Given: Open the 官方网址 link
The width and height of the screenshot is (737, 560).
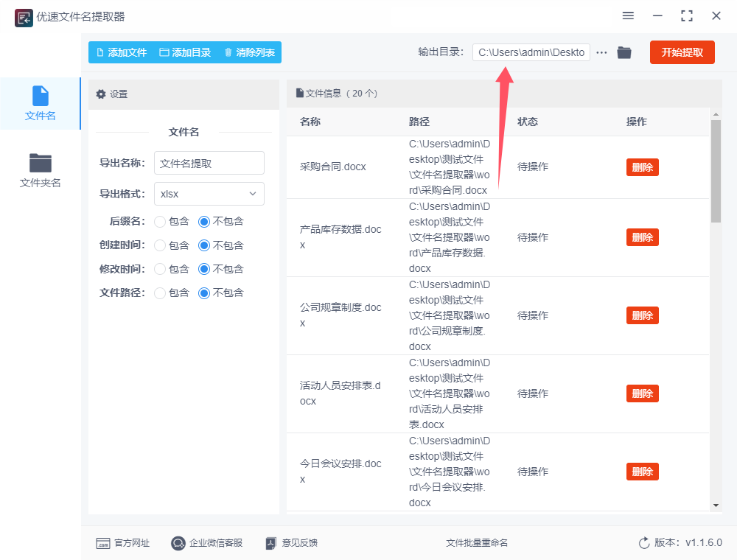Looking at the screenshot, I should point(122,543).
